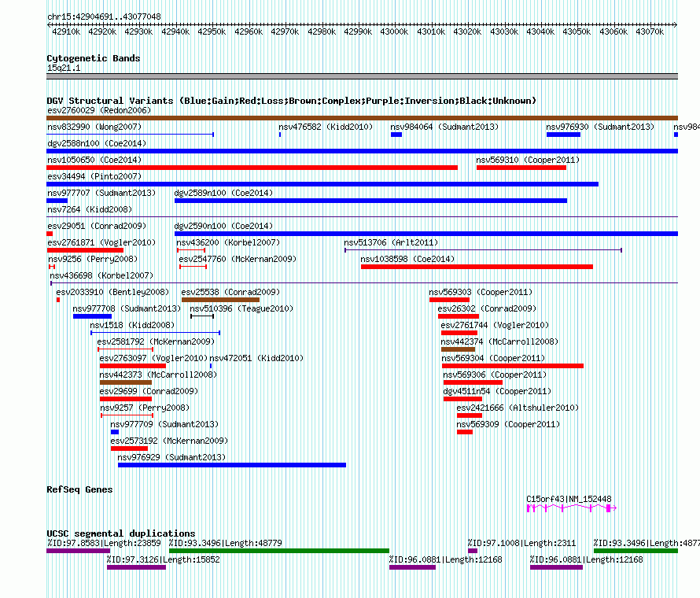This screenshot has height=598, width=700.
Task: Open dgv2589n100 (Coe2014) variant
Action: pos(223,193)
